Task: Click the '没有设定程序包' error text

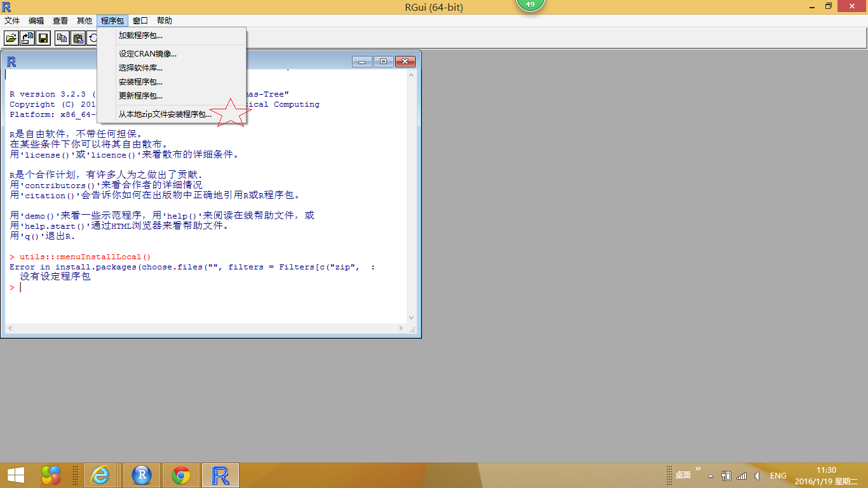Action: (55, 278)
